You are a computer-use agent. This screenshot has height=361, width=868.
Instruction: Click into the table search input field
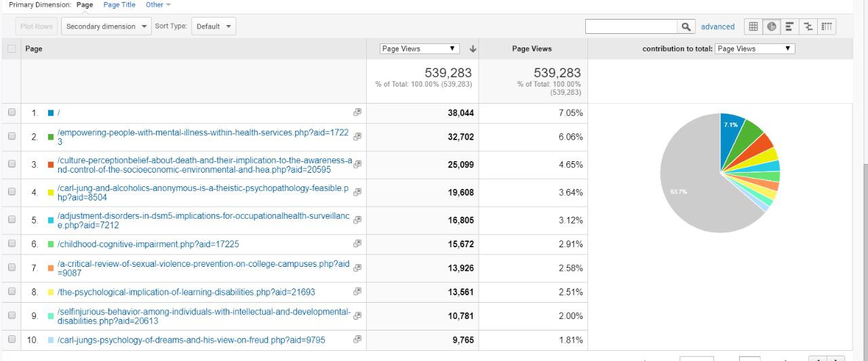631,26
